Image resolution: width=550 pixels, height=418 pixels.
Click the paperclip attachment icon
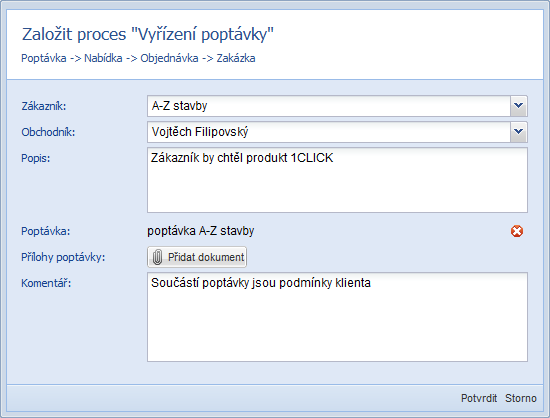point(157,257)
